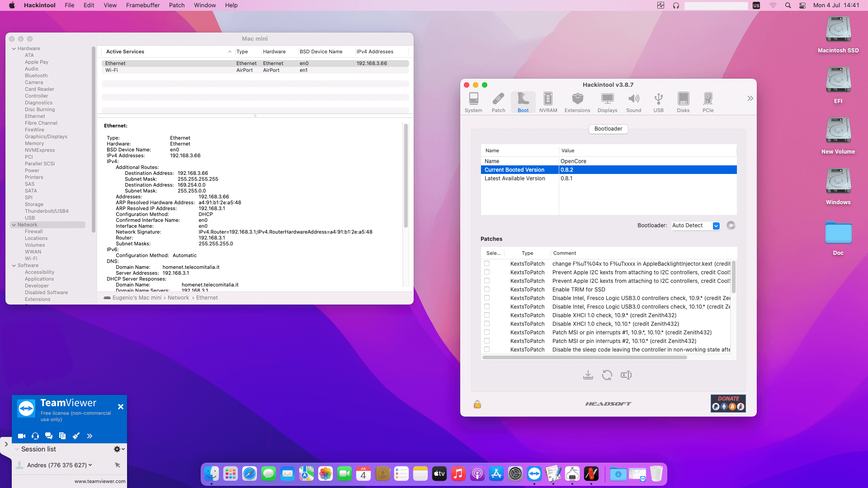Open the Patch tool in Hackintool
868x488 pixels.
498,103
